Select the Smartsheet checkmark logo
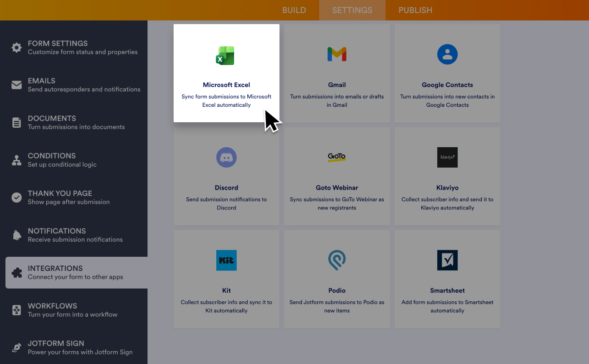 tap(447, 260)
